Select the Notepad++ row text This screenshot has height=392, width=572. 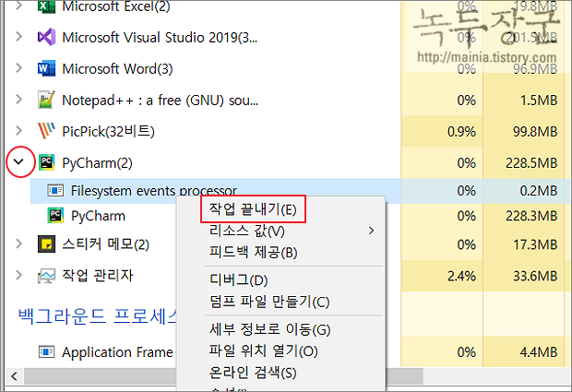pos(161,100)
